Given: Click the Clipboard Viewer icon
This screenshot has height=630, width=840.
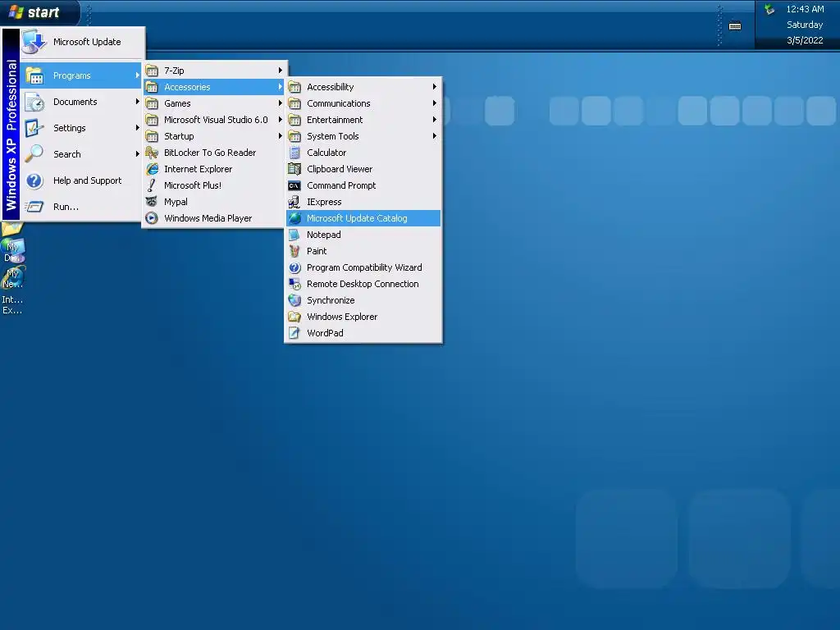Looking at the screenshot, I should click(294, 169).
